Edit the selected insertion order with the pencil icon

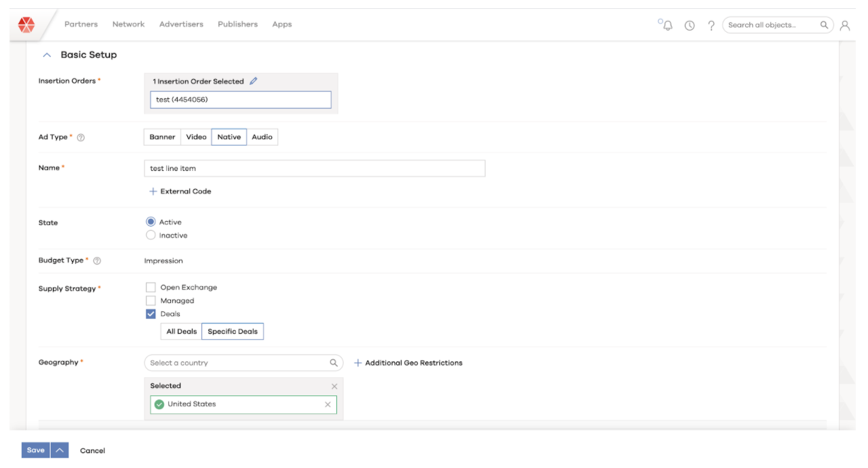(254, 81)
